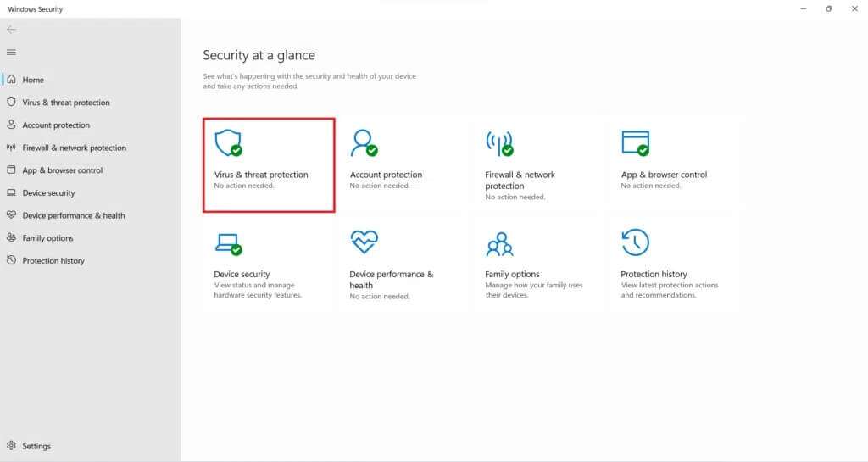Click the Windows Security window title
868x462 pixels.
[36, 9]
